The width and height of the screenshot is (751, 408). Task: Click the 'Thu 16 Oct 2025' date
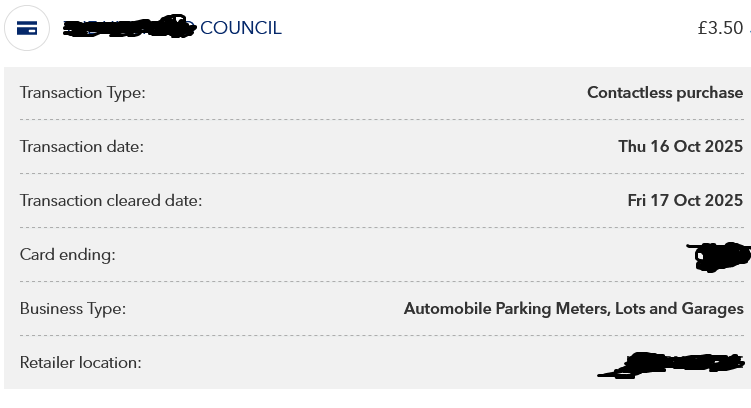(x=680, y=147)
